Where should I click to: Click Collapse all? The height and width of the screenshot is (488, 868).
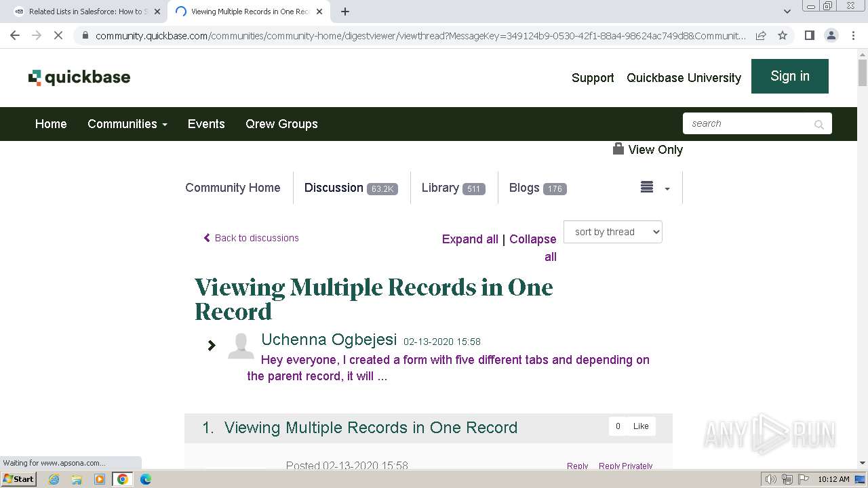533,248
